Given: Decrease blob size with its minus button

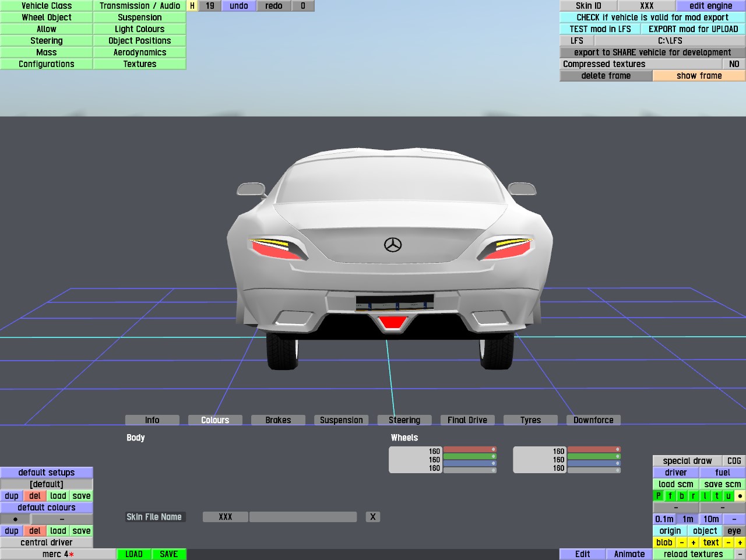Looking at the screenshot, I should click(x=682, y=543).
